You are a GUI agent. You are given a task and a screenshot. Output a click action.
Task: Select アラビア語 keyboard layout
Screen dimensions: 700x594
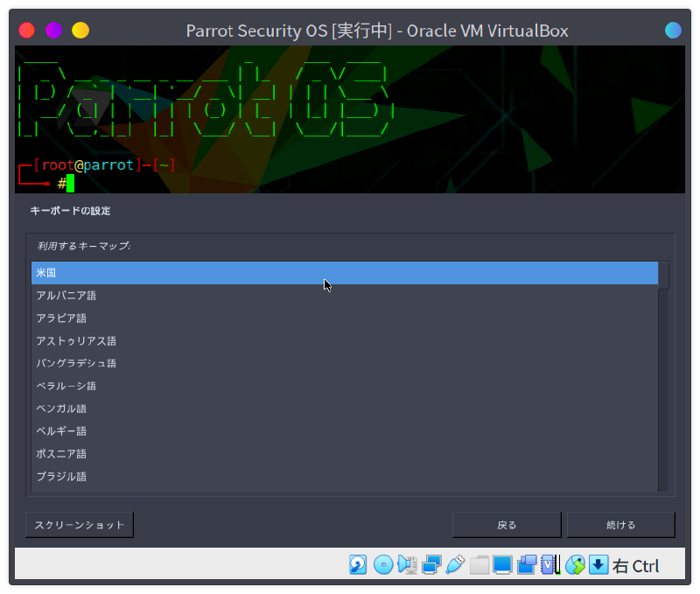point(344,318)
